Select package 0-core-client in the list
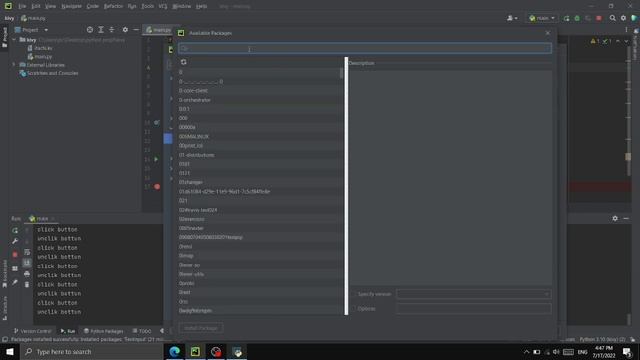This screenshot has width=640, height=360. (x=260, y=91)
